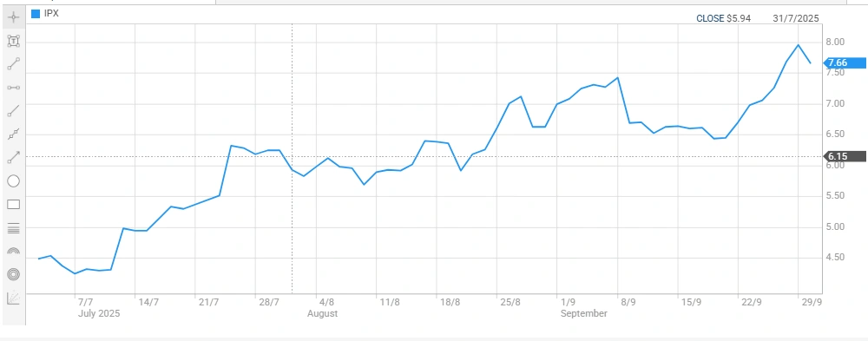The image size is (868, 341).
Task: Choose the fan lines tool
Action: (x=13, y=298)
